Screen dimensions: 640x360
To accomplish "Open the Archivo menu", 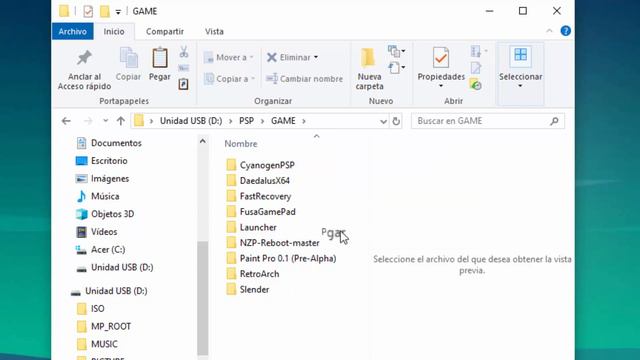I will point(73,31).
